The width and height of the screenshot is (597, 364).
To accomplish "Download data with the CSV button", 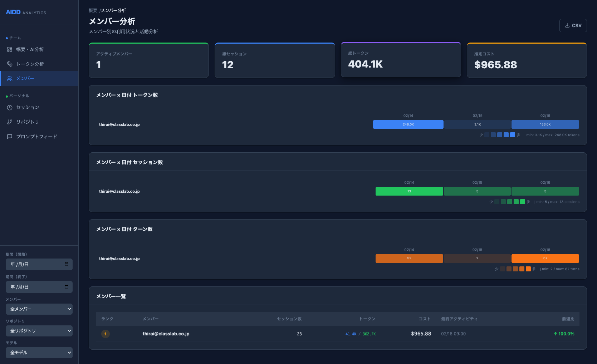I will 573,26.
